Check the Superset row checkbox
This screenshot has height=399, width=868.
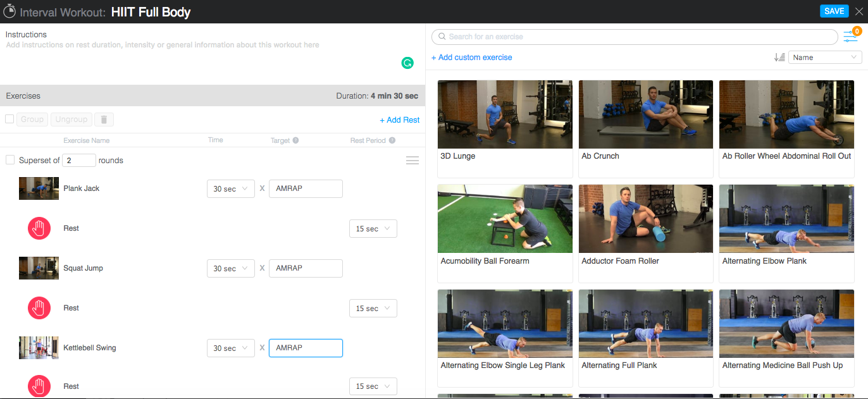point(9,160)
